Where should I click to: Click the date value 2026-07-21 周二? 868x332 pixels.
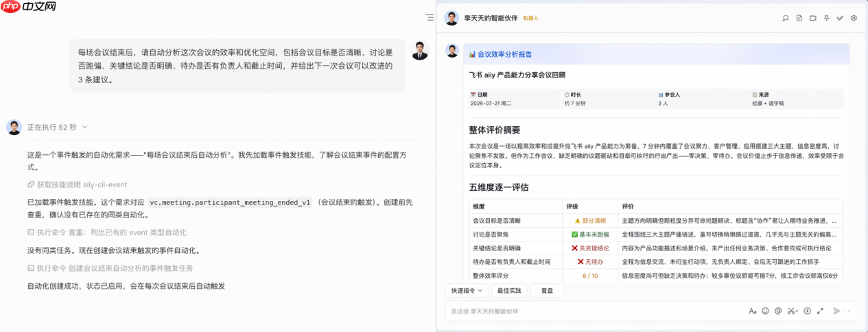490,103
